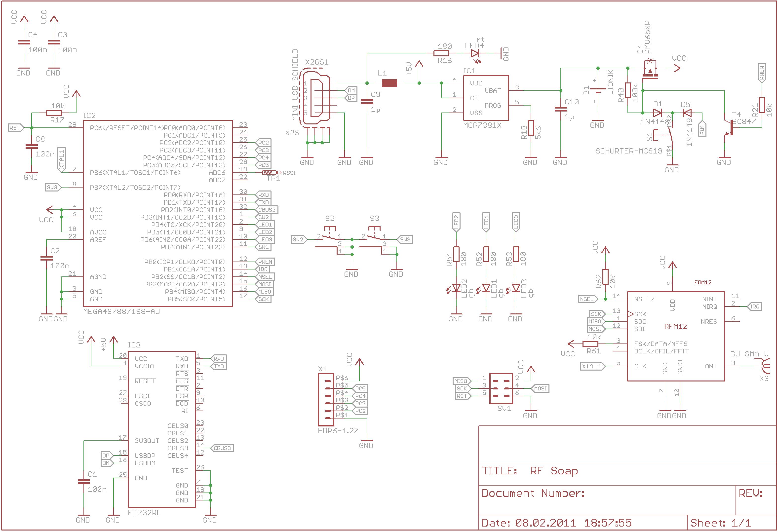778x532 pixels.
Task: Select the C4 capacitor symbol
Action: tap(24, 42)
